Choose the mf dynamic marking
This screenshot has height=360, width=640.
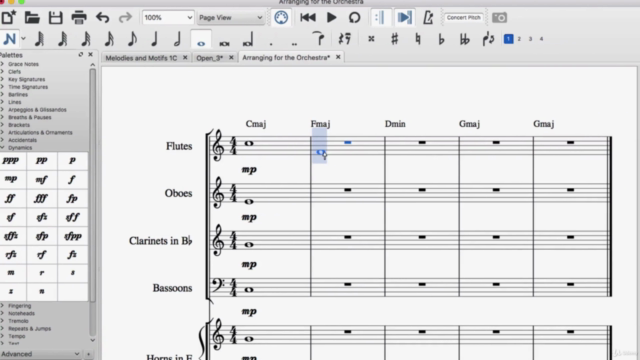(41, 179)
